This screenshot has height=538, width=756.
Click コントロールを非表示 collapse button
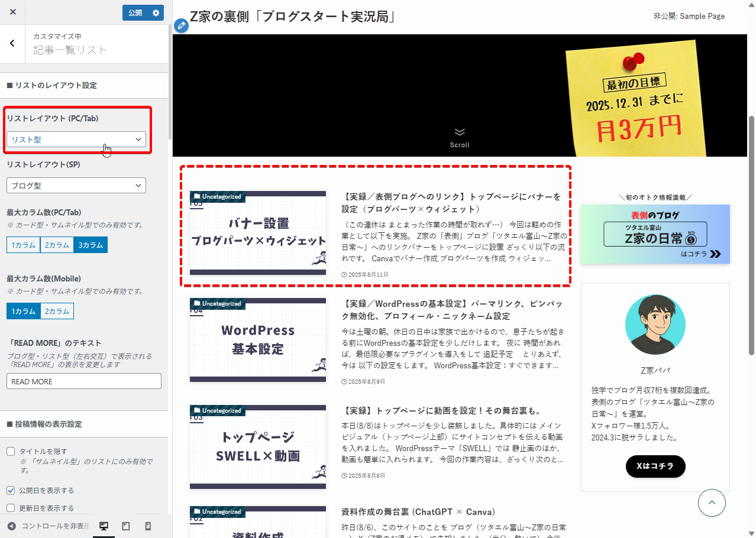(48, 526)
